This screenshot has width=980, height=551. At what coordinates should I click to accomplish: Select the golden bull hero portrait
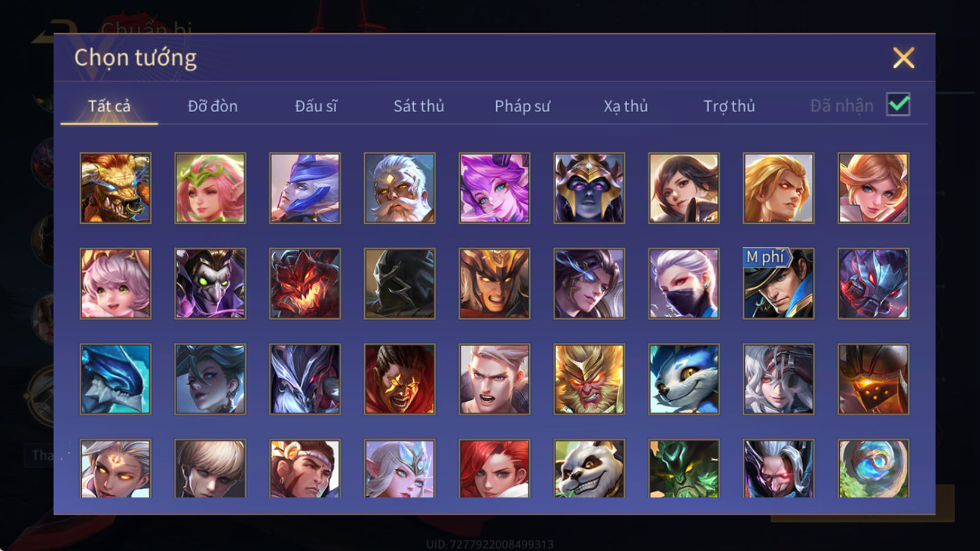[116, 188]
